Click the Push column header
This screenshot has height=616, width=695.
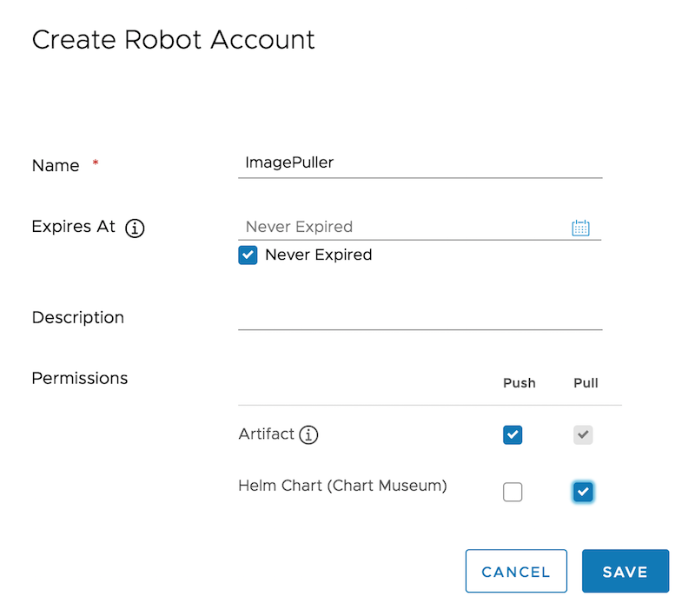520,382
